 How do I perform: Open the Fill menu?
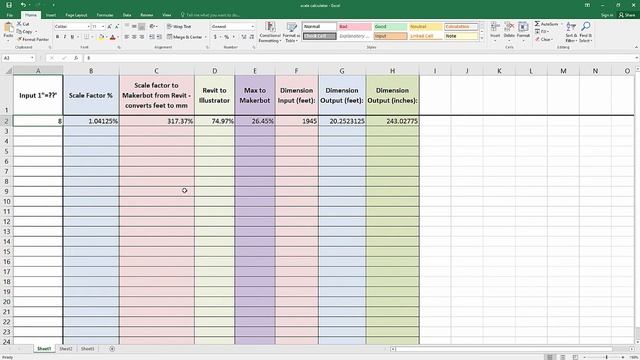tap(543, 31)
